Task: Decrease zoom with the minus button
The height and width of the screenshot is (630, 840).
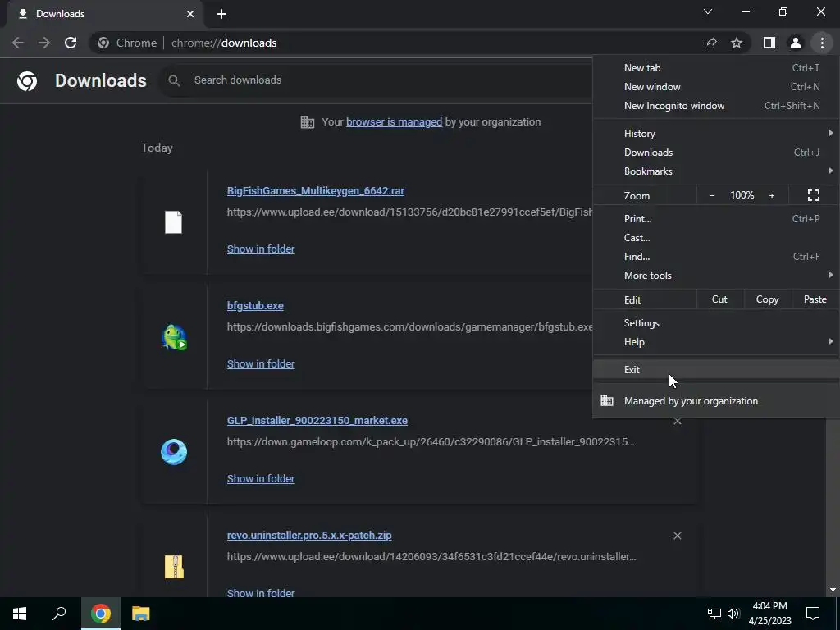Action: coord(711,195)
